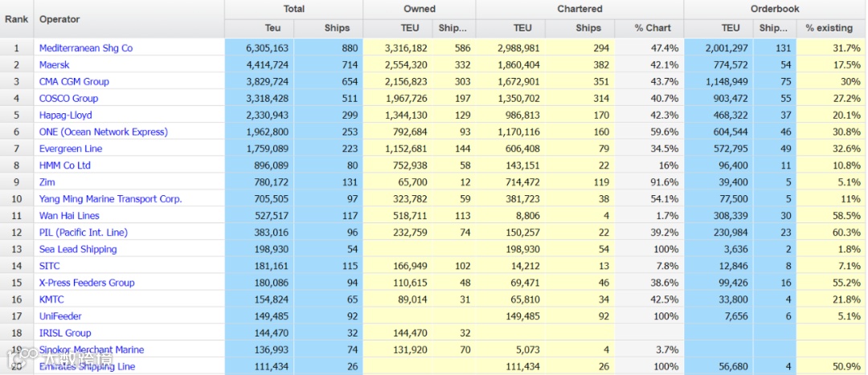
Task: Select chartered TEU cell 381,723
Action: click(510, 198)
